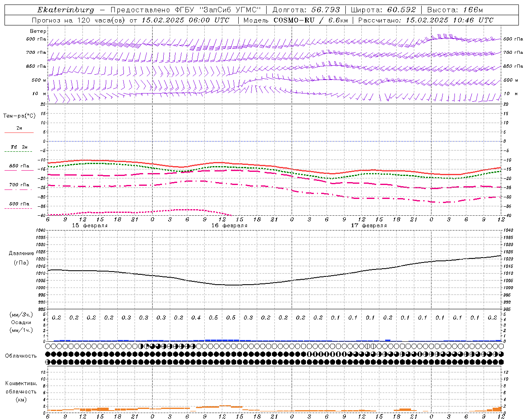525x420 pixels.
Task: Click the '17 февраля' date label
Action: [369, 226]
